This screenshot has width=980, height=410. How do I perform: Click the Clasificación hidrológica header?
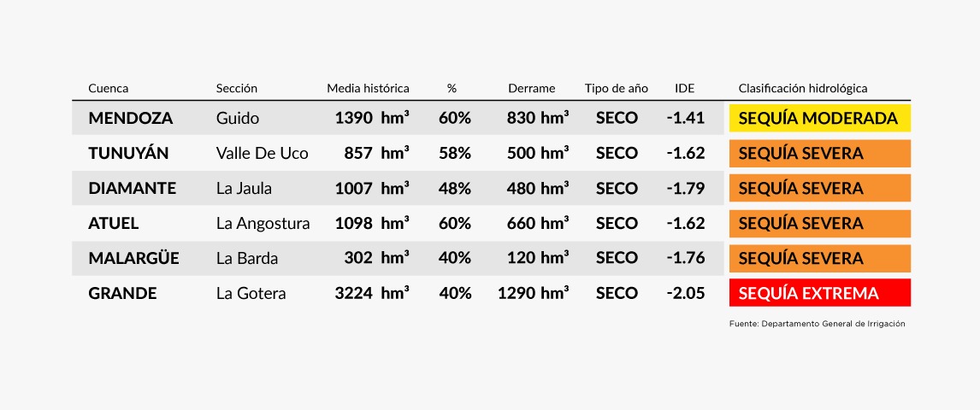click(x=803, y=88)
